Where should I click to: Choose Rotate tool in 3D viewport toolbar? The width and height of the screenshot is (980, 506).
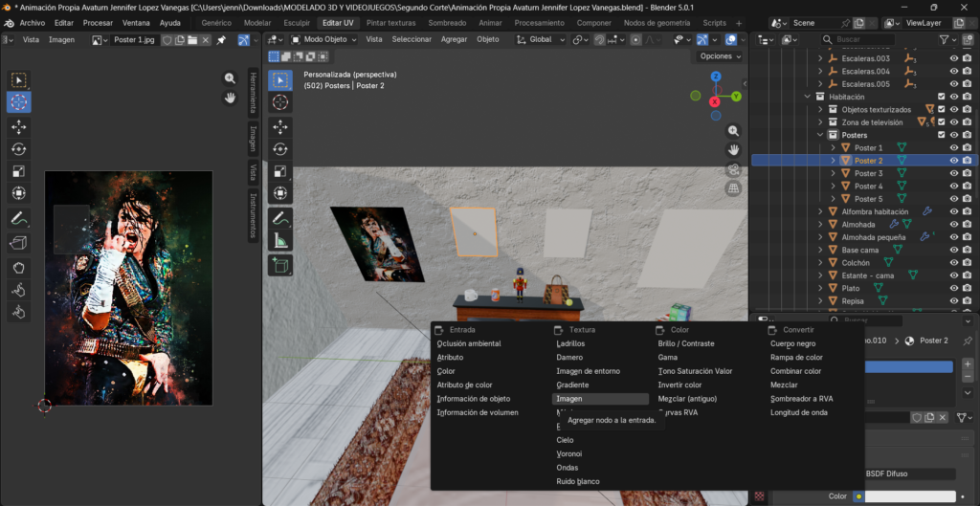tap(280, 148)
